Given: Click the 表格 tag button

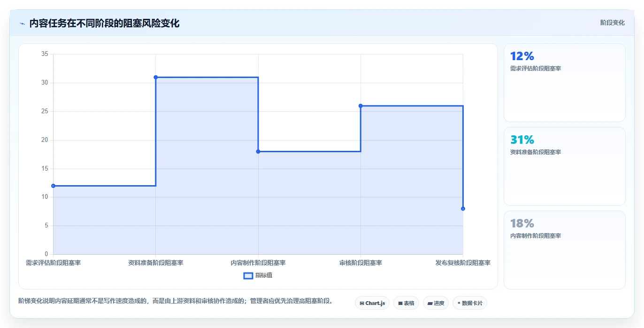Looking at the screenshot, I should click(406, 303).
